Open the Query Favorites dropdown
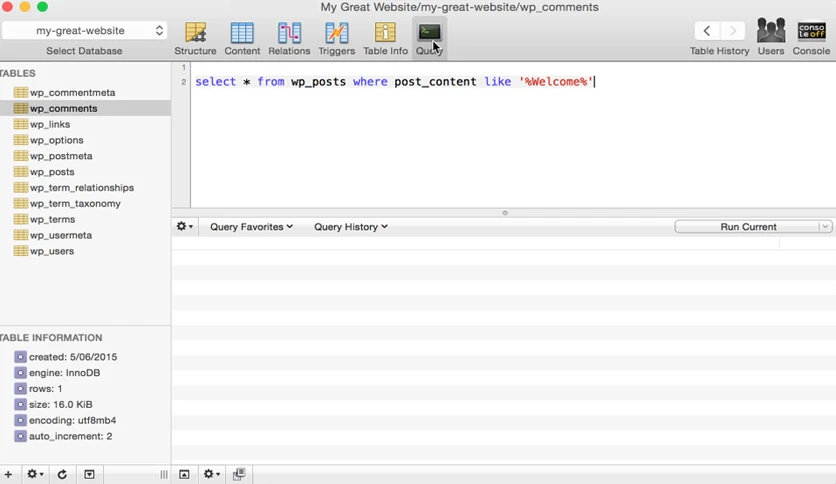Image resolution: width=836 pixels, height=484 pixels. point(251,227)
